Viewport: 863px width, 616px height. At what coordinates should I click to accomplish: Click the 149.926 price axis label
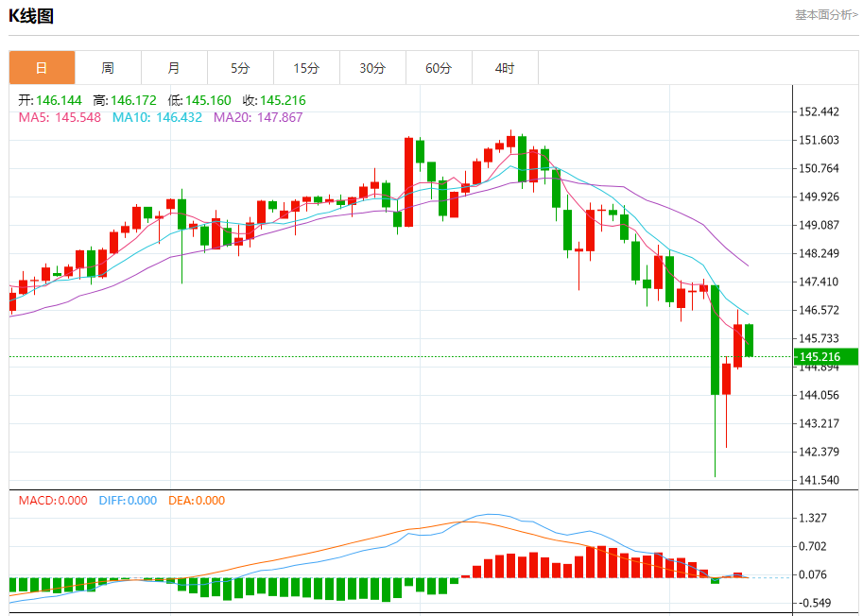click(x=819, y=197)
